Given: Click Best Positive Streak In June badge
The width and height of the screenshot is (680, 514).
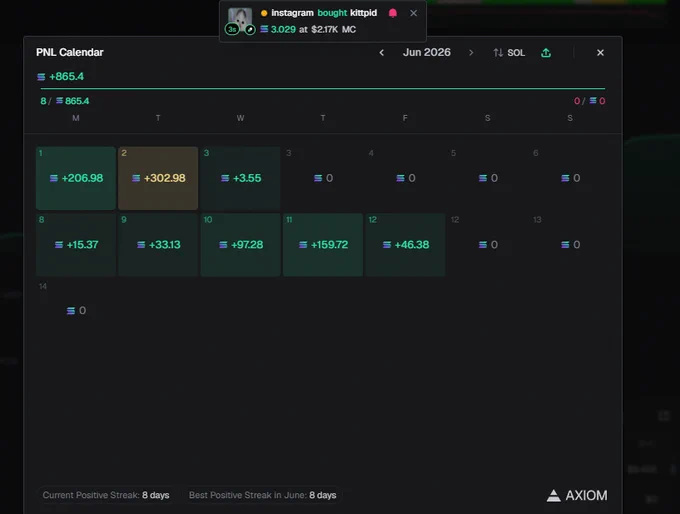Looking at the screenshot, I should coord(262,495).
